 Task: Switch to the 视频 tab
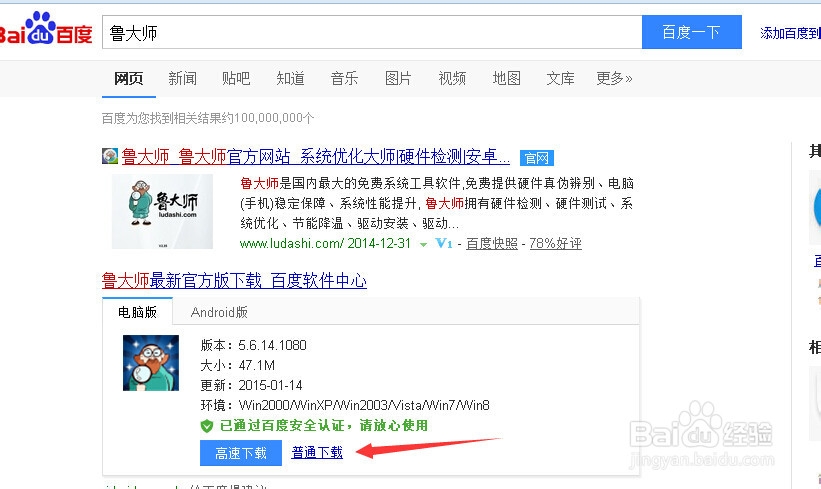point(452,79)
